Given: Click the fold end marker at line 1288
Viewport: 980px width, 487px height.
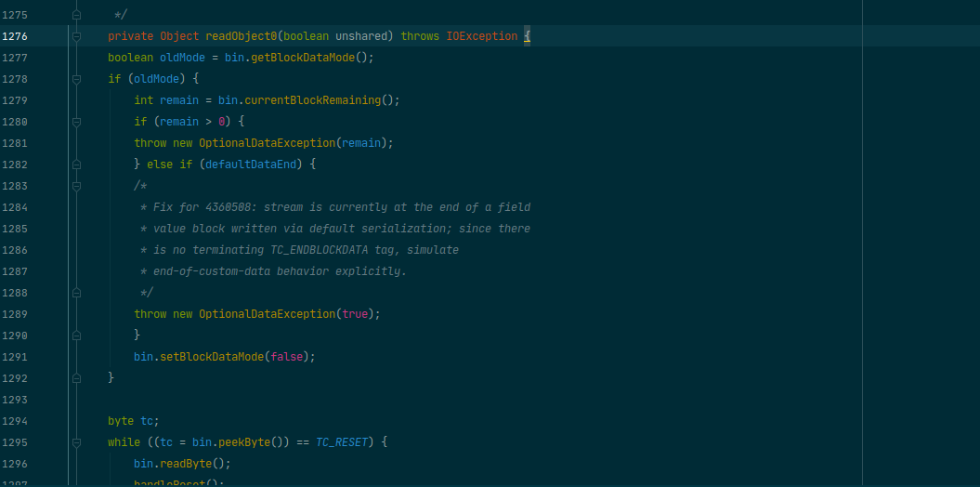Looking at the screenshot, I should pyautogui.click(x=76, y=293).
